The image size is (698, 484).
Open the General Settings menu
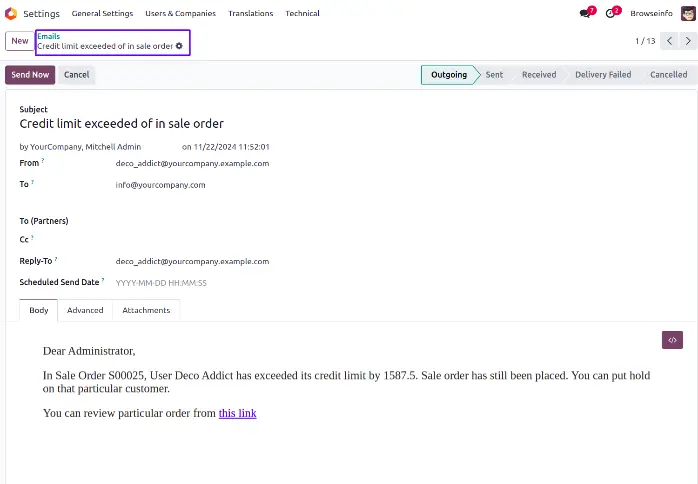point(102,14)
